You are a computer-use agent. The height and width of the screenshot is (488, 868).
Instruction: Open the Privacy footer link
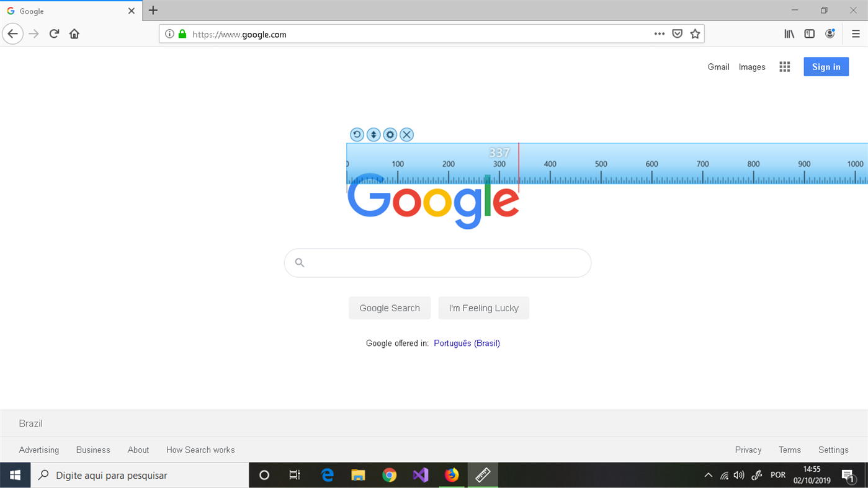(748, 450)
